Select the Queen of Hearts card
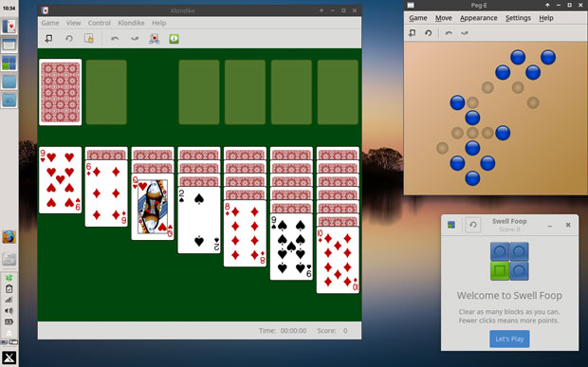 (x=153, y=207)
